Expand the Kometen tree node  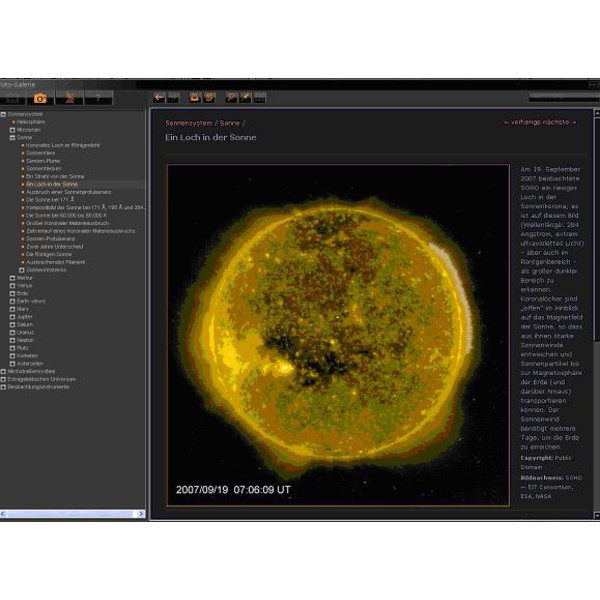tap(12, 356)
